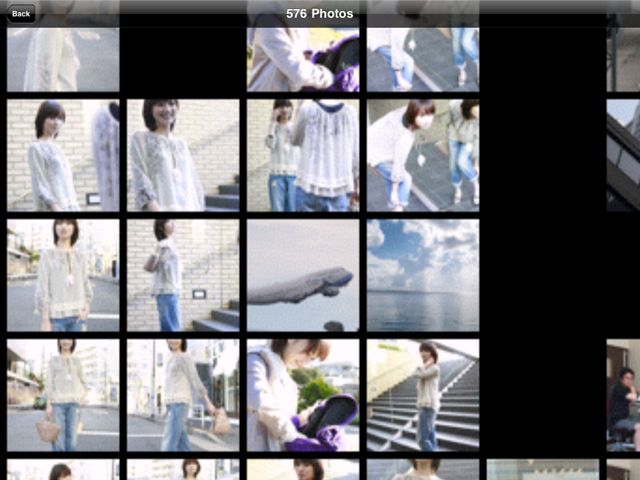Open photo of woman with purple hat
The height and width of the screenshot is (480, 640).
pos(303,396)
